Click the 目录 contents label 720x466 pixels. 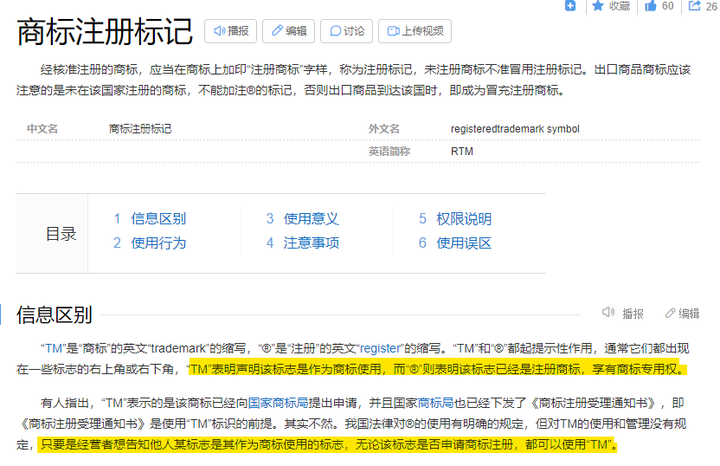coord(61,234)
